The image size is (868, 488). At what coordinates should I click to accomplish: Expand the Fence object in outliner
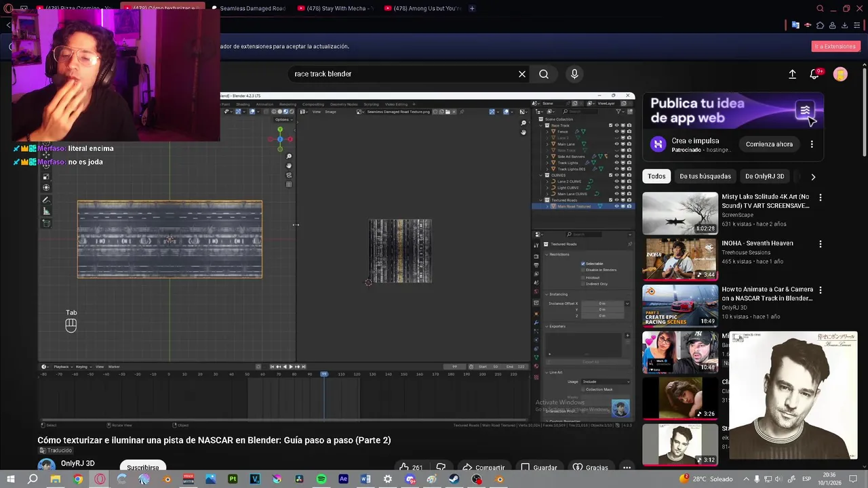(x=548, y=131)
